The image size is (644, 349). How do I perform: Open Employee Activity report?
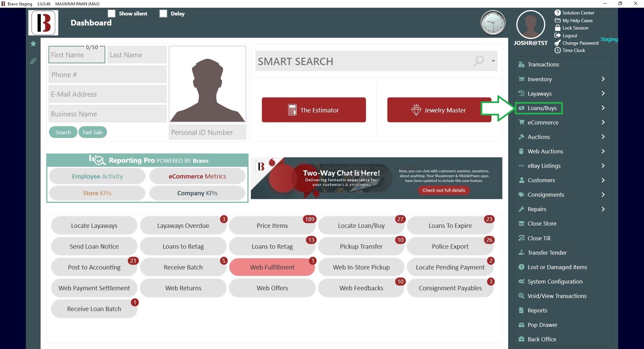pyautogui.click(x=97, y=176)
